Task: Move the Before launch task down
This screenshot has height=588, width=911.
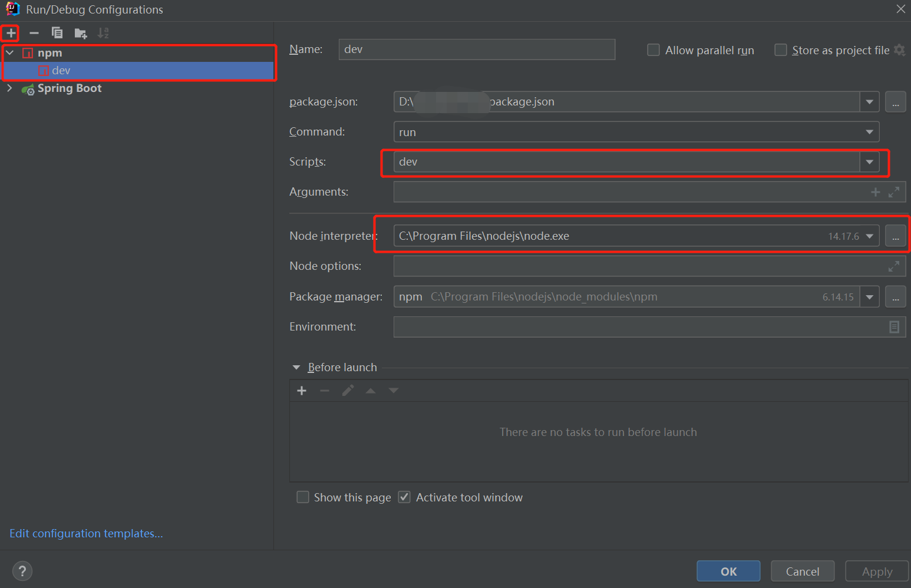Action: coord(394,391)
